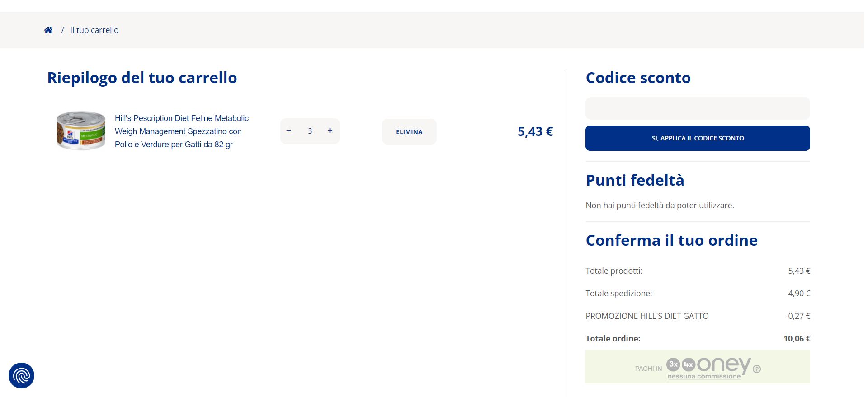Click the quantity field showing 3
Viewport: 868px width, 397px height.
[310, 131]
